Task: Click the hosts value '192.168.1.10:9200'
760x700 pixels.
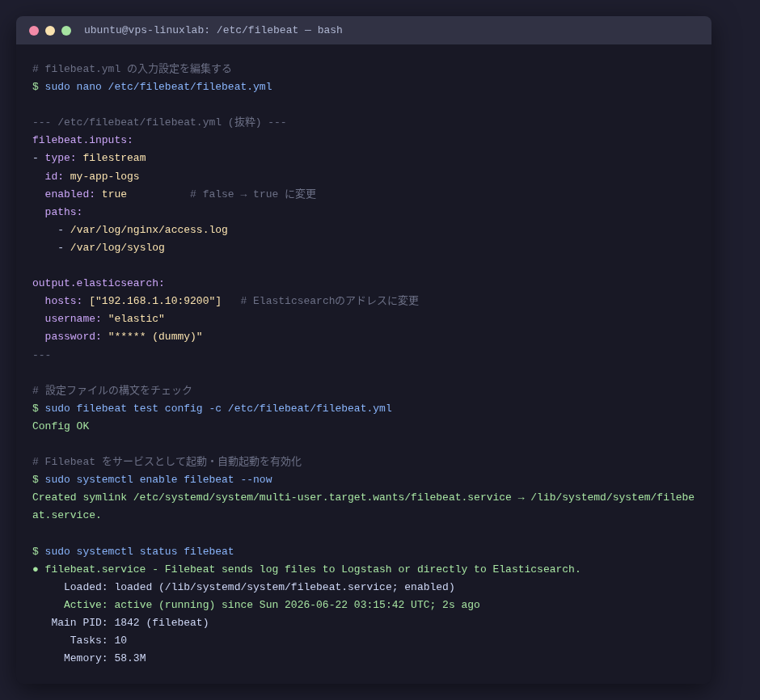Action: [x=155, y=301]
